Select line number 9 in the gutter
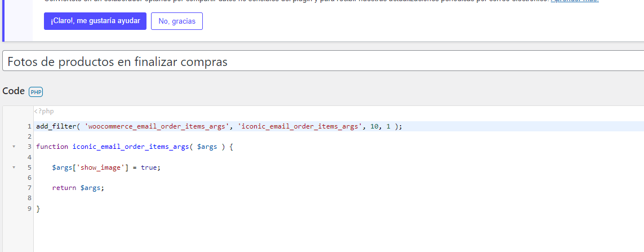 point(29,209)
